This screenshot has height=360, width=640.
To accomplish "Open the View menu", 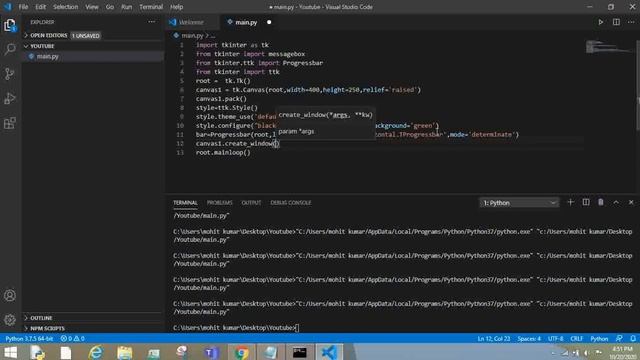I will (92, 7).
